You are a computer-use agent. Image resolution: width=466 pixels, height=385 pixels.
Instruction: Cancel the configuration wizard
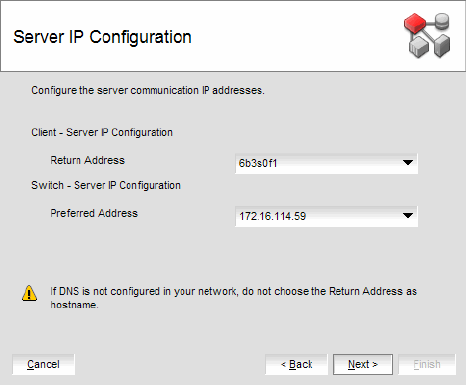[x=43, y=364]
